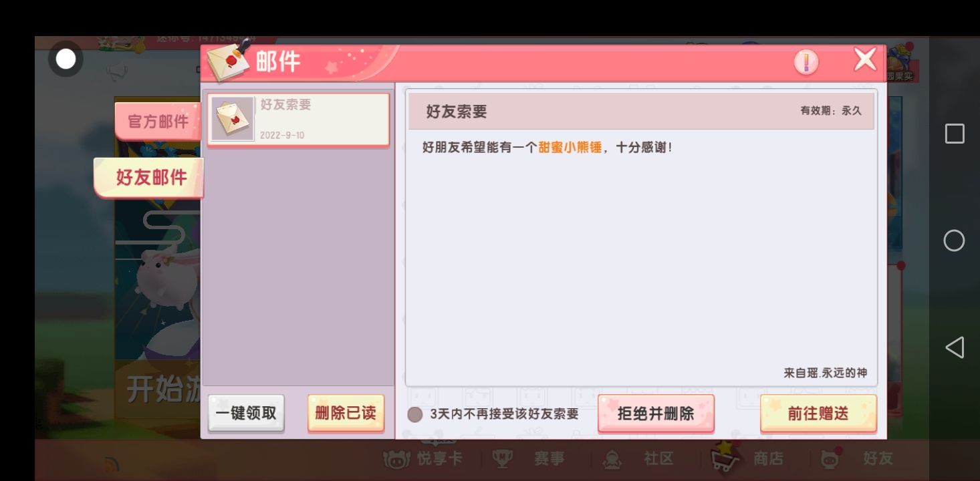The height and width of the screenshot is (481, 980).
Task: Tap the exclamation info icon in mail header
Action: pos(806,62)
